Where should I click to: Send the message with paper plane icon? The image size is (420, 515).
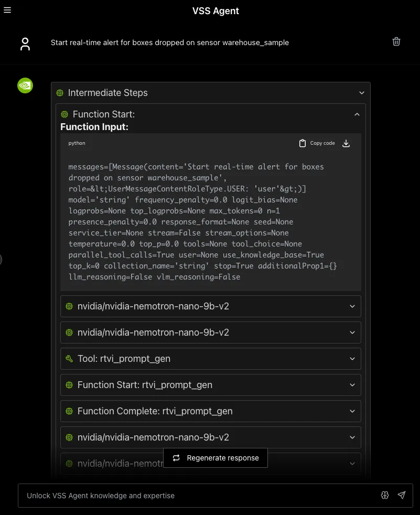tap(401, 495)
